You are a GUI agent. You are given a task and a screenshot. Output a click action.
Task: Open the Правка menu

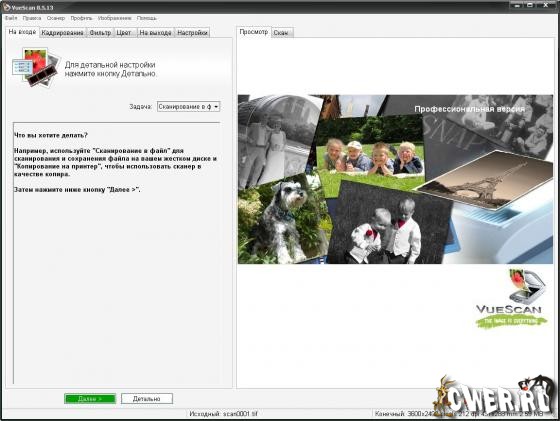tap(32, 18)
